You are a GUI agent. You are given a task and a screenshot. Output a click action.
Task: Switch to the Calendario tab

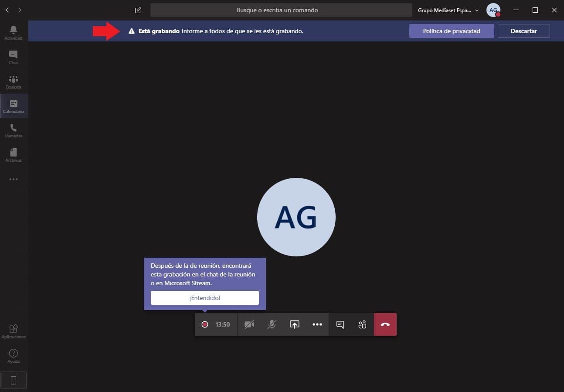[x=14, y=106]
